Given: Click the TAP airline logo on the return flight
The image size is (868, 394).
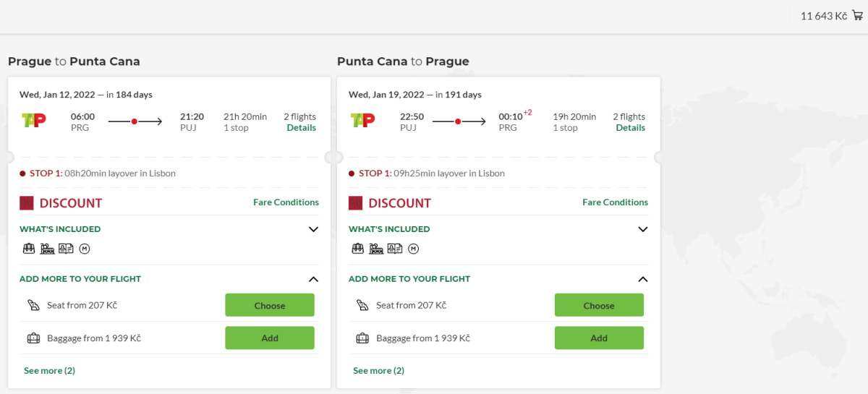Looking at the screenshot, I should click(x=362, y=120).
